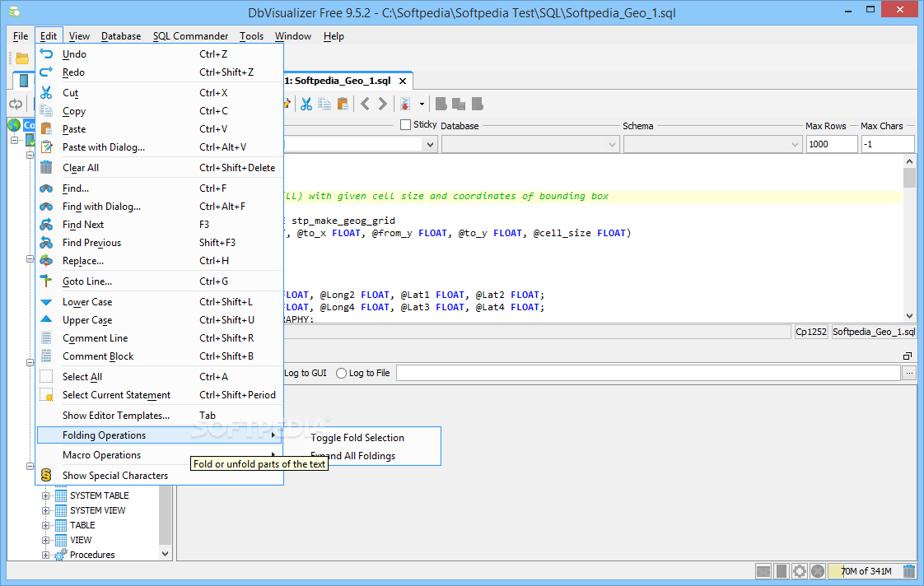Open the Schema dropdown
The width and height of the screenshot is (924, 586).
click(713, 144)
